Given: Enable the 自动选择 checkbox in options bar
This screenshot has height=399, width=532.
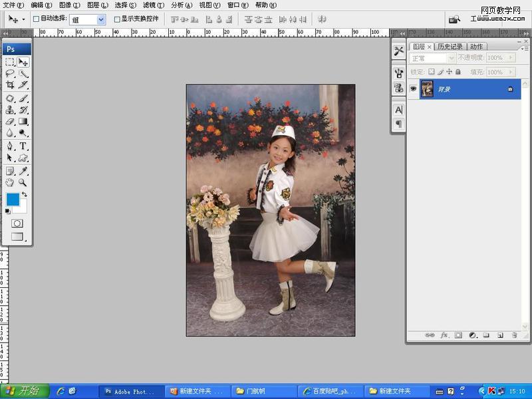Looking at the screenshot, I should click(35, 19).
